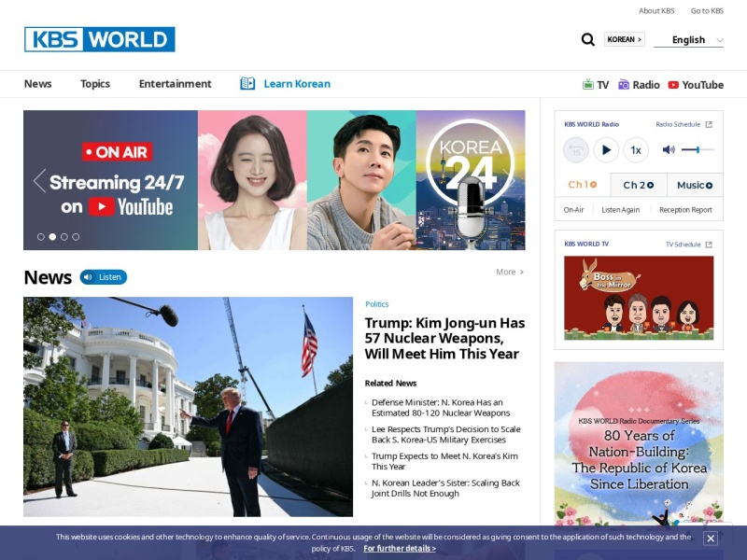Open 80 Years of Nation-Building banner

(x=639, y=444)
